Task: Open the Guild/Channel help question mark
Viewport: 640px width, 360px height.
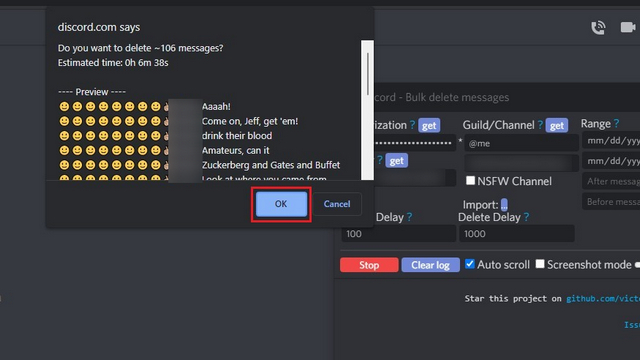Action: (x=540, y=124)
